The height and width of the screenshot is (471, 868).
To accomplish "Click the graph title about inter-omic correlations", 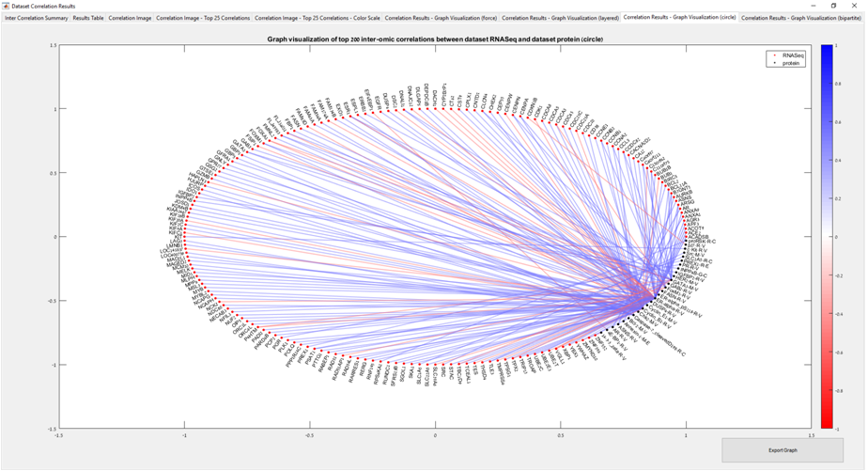I will (435, 39).
